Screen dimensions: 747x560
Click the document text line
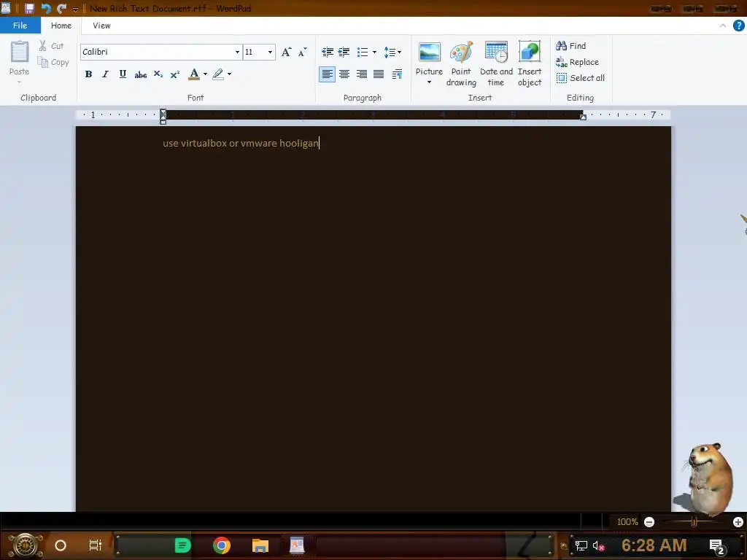(241, 143)
